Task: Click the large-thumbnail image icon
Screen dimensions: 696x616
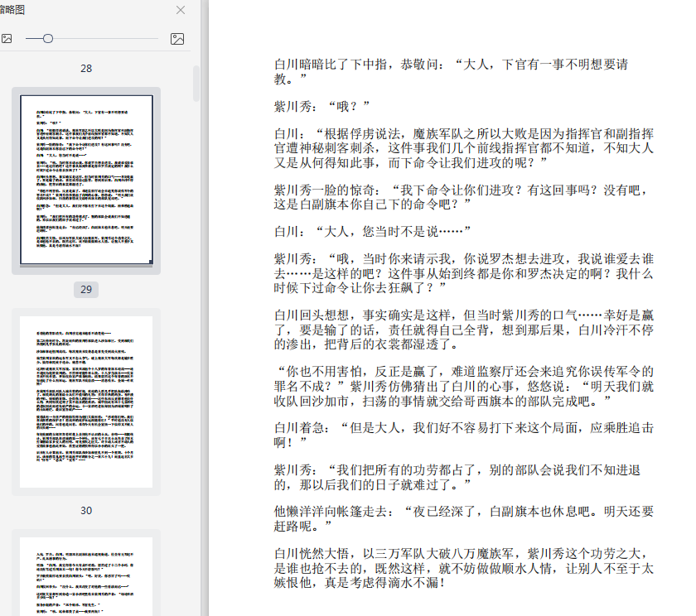Action: click(x=176, y=39)
